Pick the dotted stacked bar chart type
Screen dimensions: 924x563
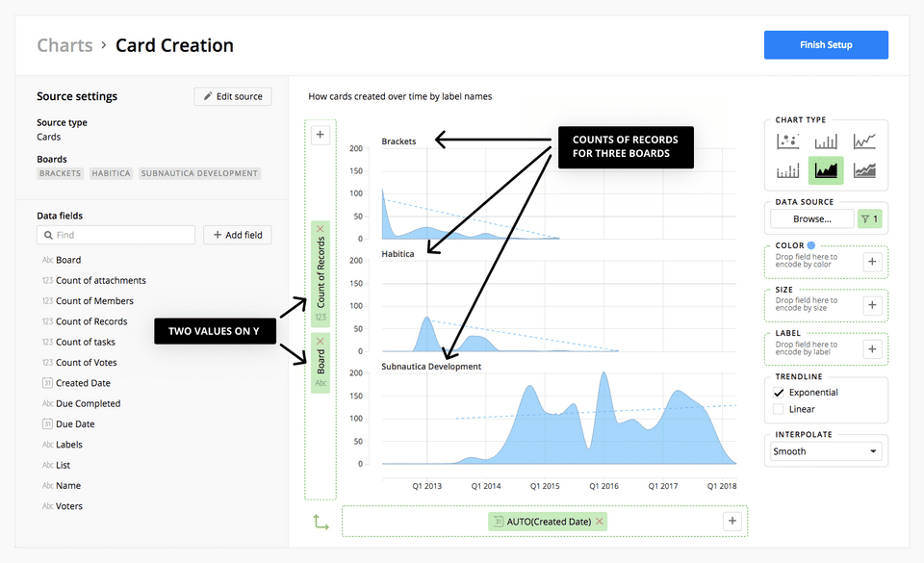click(x=788, y=170)
